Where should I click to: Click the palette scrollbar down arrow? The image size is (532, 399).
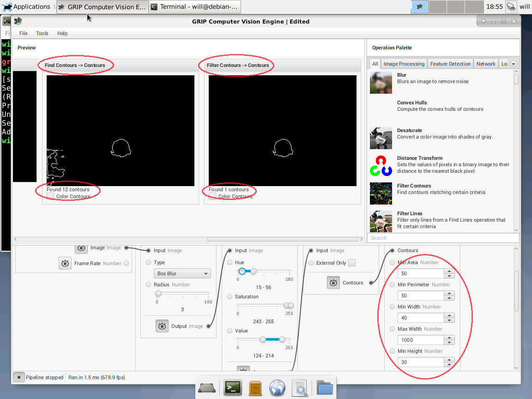coord(516,230)
